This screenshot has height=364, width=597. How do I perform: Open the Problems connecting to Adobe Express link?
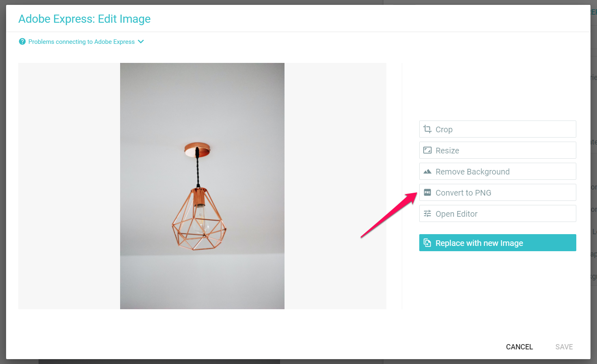click(81, 42)
